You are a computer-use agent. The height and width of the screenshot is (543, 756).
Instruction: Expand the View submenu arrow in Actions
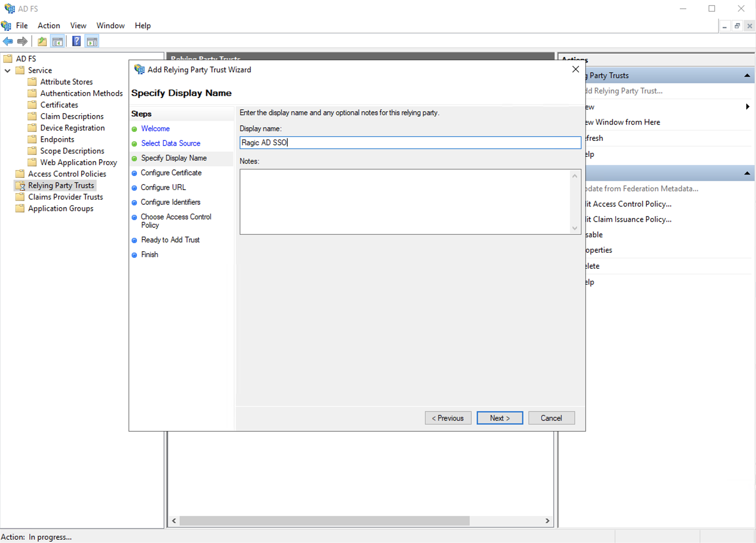[x=747, y=107]
